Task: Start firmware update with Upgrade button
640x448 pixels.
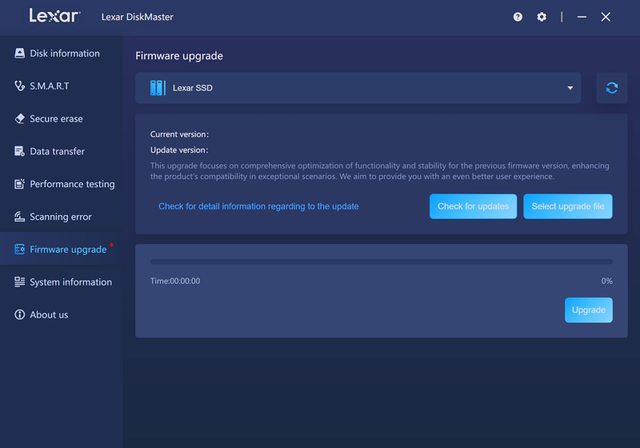Action: [x=588, y=310]
